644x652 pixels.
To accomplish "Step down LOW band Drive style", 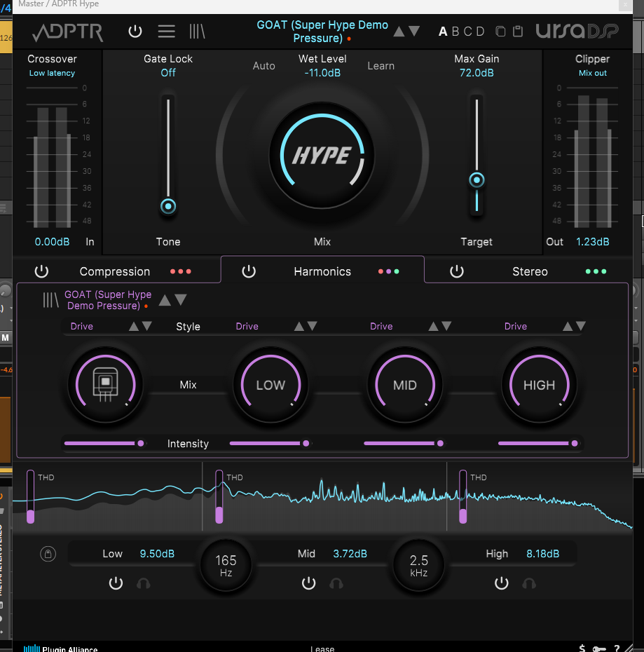I will 313,326.
